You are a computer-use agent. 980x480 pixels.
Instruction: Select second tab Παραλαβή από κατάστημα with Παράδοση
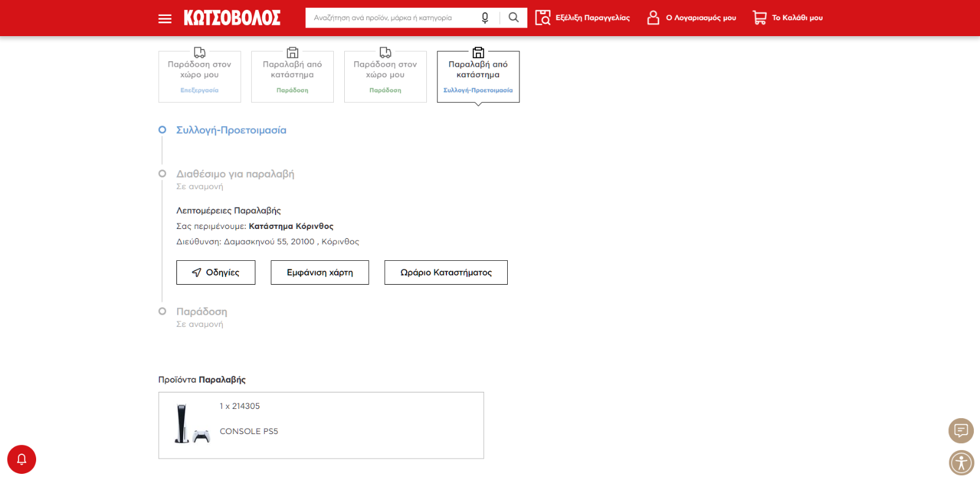292,77
